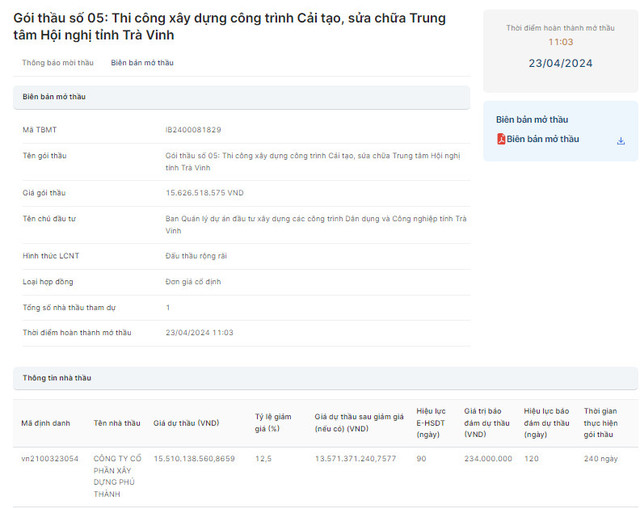Image resolution: width=640 pixels, height=508 pixels.
Task: Click the bid price 15.510.138.560,8659 cell
Action: [194, 458]
